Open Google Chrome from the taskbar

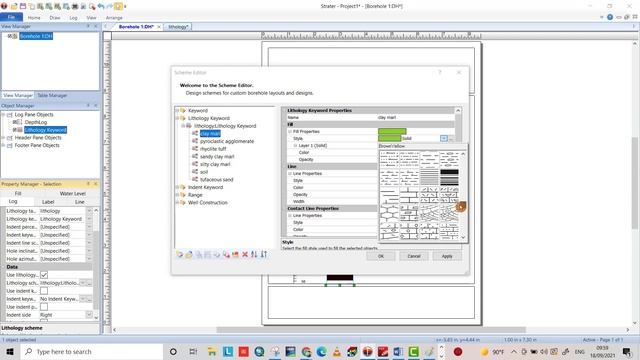click(306, 351)
